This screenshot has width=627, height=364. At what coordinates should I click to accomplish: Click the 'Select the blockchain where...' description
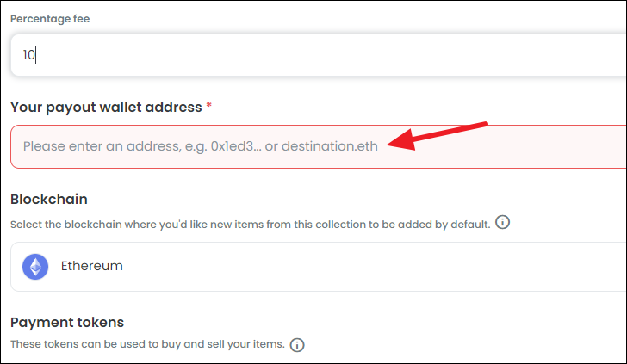point(251,225)
